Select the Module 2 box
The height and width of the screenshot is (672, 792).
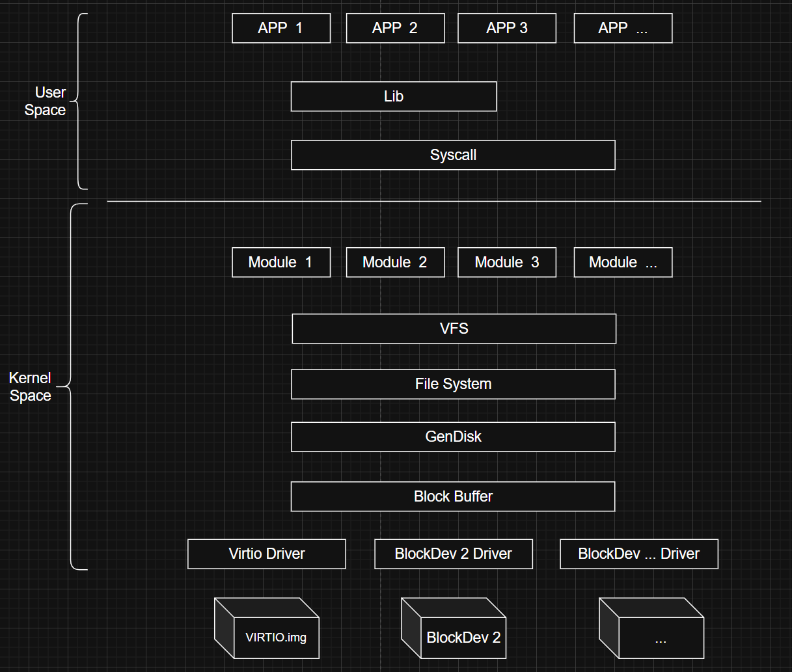[x=395, y=263]
